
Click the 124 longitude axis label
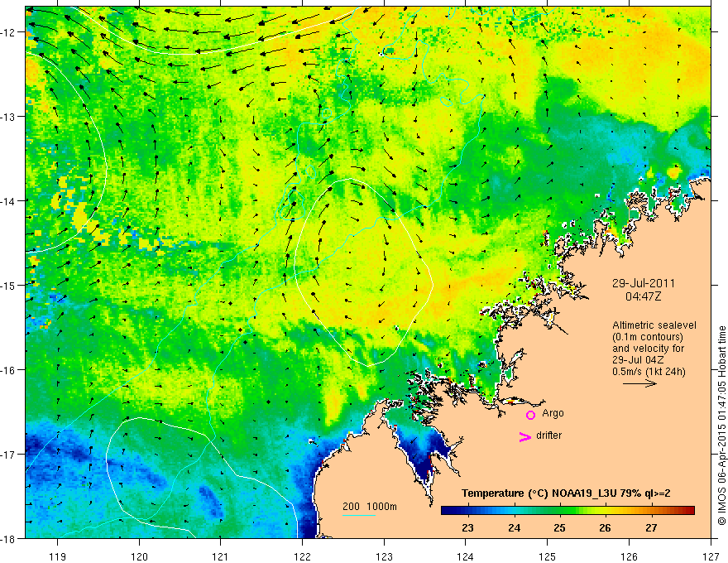click(x=466, y=556)
